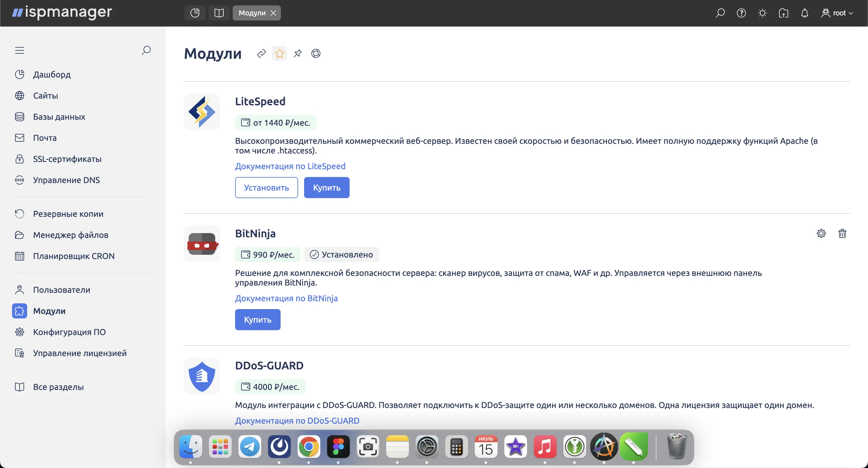Open Почта section in the sidebar
The width and height of the screenshot is (868, 468).
point(45,138)
